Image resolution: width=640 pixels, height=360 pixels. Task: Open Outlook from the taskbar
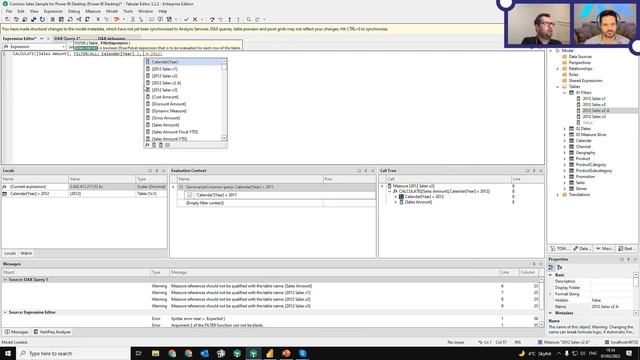click(x=204, y=353)
